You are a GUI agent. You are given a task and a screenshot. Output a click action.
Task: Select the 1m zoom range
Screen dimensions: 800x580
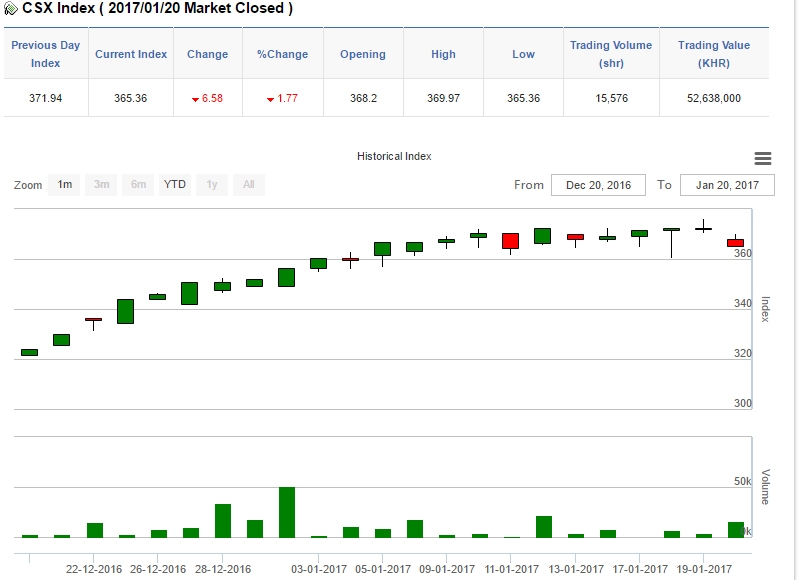(x=64, y=185)
